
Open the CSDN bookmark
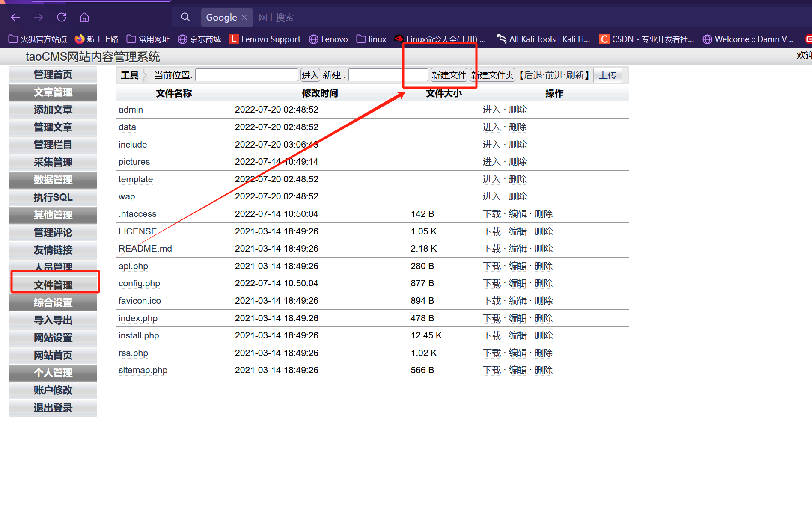coord(647,39)
